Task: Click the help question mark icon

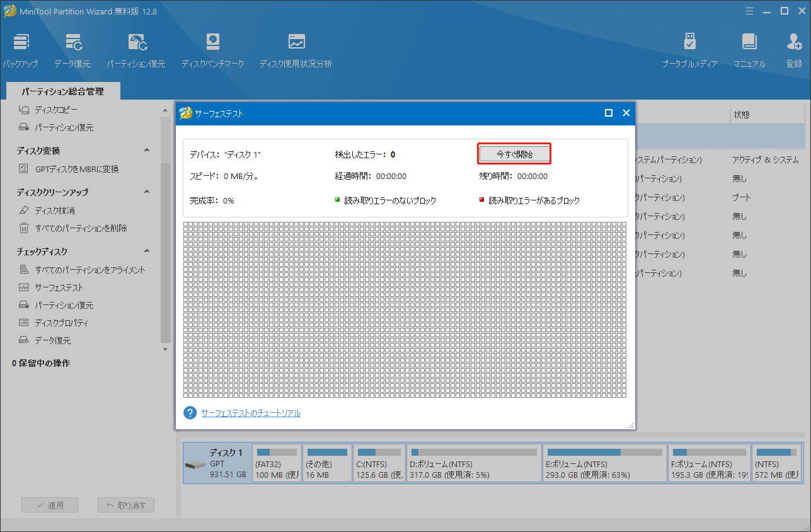Action: pyautogui.click(x=190, y=413)
